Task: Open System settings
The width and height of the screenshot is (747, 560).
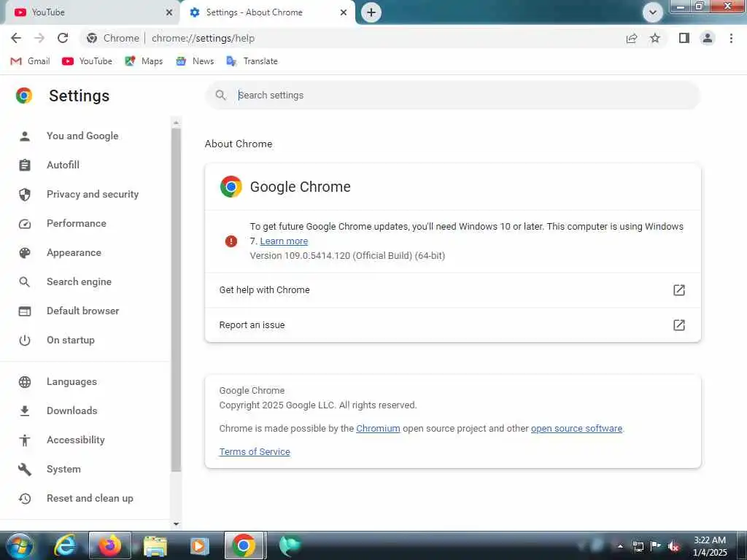Action: [x=63, y=469]
